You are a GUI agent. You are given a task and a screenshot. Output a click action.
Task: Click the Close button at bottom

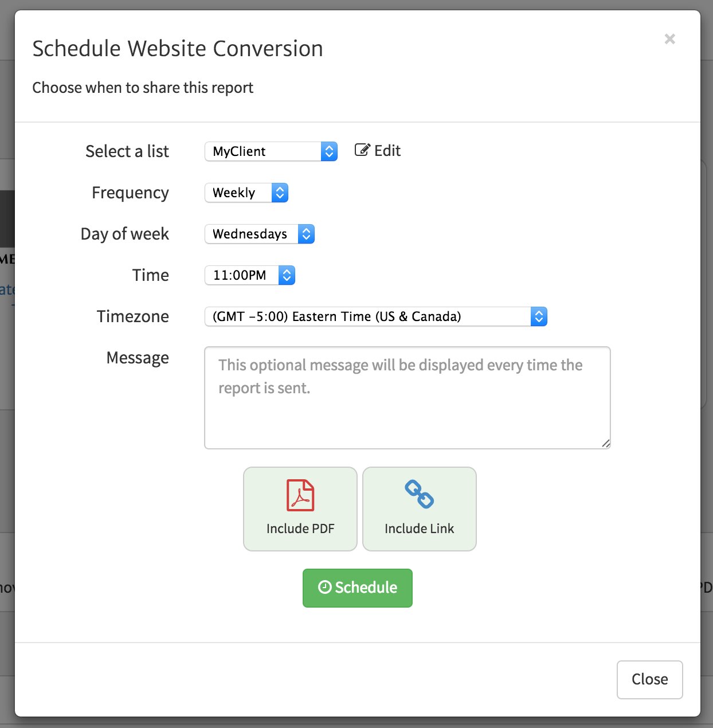pos(649,679)
